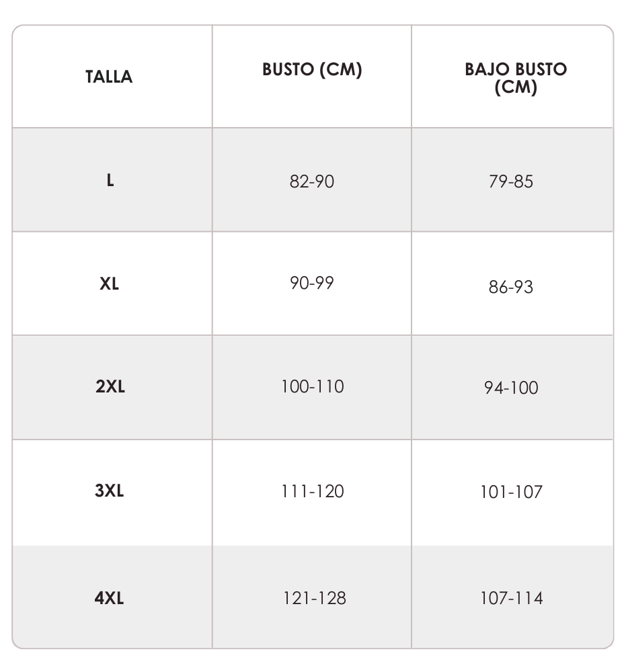Viewport: 624px width, 672px height.
Task: Click the TALLA column header
Action: 109,77
